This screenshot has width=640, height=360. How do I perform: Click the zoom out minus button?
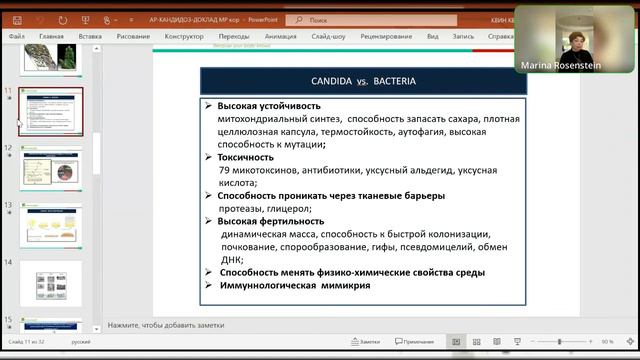[x=533, y=342]
